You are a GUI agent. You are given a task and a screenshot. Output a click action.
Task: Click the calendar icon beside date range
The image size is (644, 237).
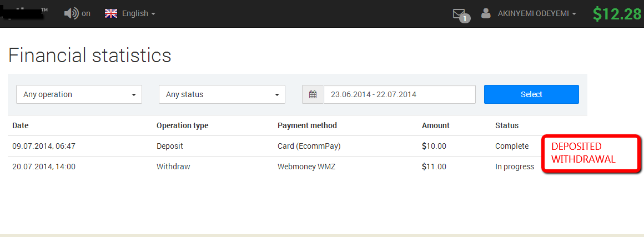point(313,94)
